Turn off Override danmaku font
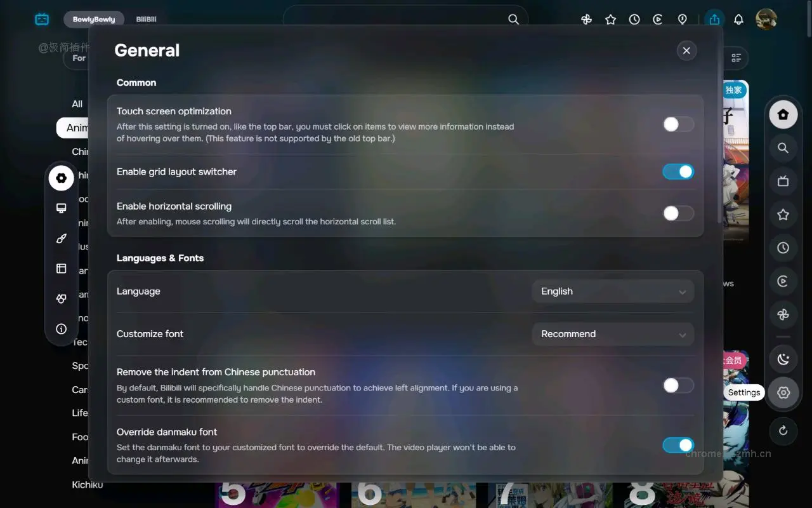 [678, 445]
